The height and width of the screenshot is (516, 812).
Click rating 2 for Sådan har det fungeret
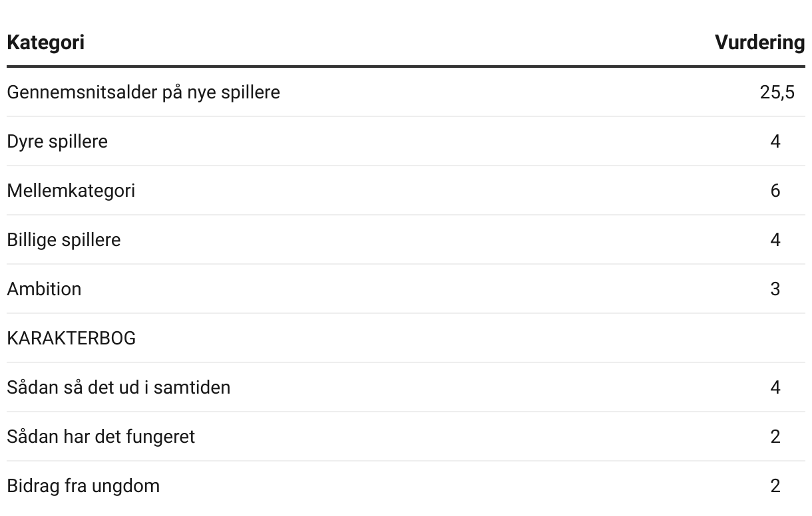tap(775, 437)
